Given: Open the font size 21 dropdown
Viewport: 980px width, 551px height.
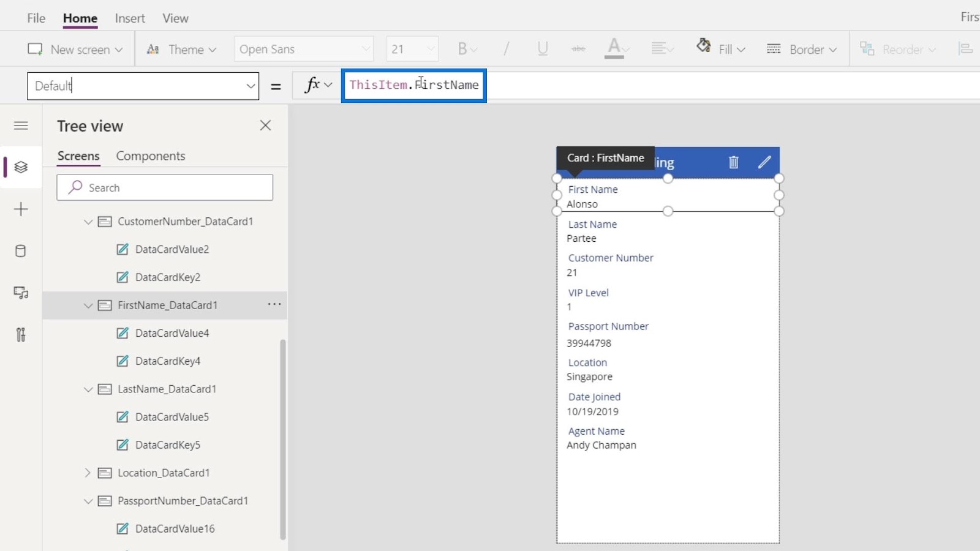Looking at the screenshot, I should point(412,49).
